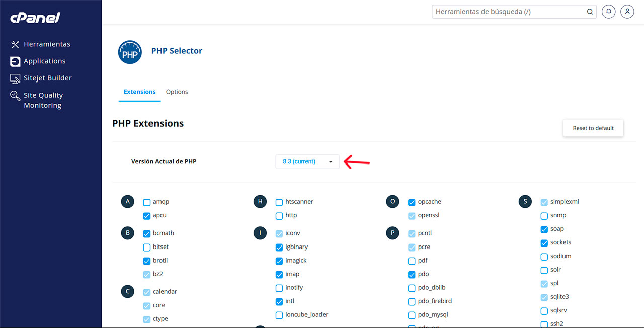Disable the apcu extension

pyautogui.click(x=147, y=216)
